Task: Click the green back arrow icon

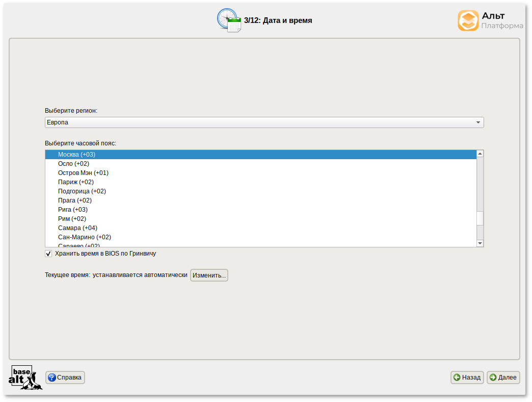Action: coord(457,378)
